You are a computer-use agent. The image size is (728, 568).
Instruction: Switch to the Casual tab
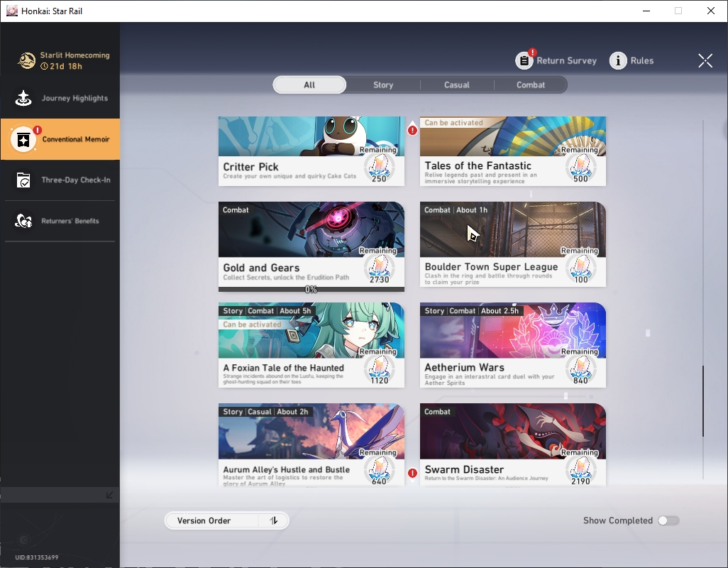point(456,85)
